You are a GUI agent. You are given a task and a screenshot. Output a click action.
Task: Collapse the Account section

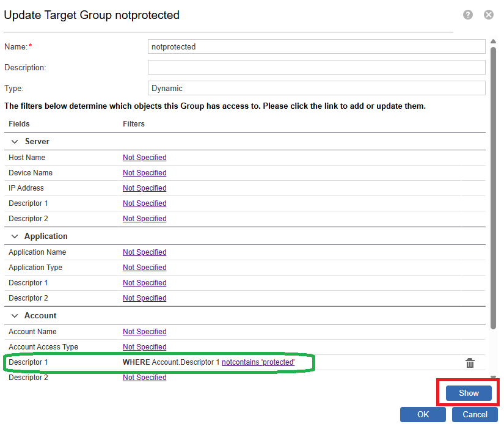coord(15,316)
